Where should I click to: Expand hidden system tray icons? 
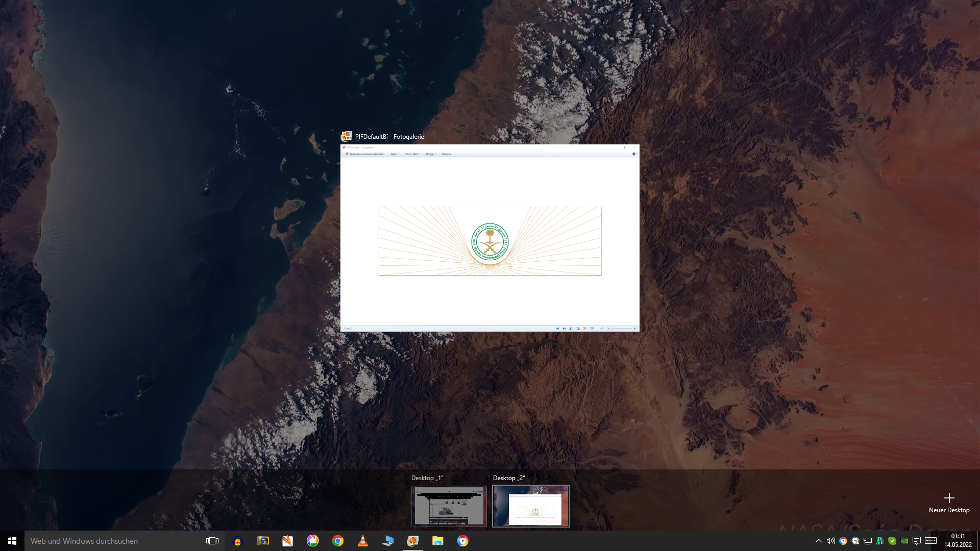click(818, 541)
